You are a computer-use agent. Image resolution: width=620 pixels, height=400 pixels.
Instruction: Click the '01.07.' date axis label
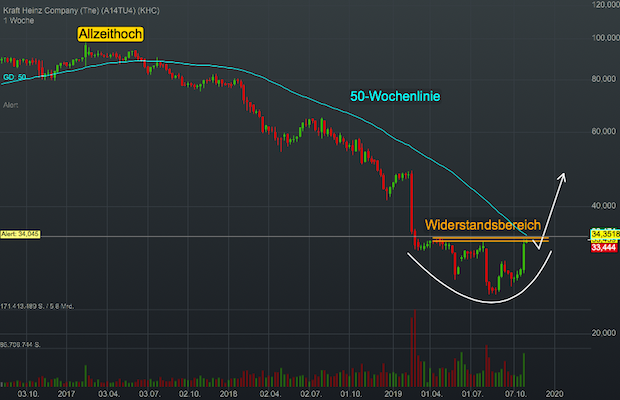(x=473, y=394)
